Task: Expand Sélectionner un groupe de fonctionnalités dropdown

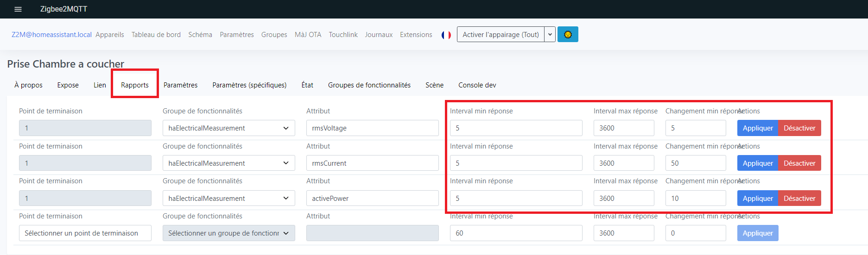Action: 229,233
